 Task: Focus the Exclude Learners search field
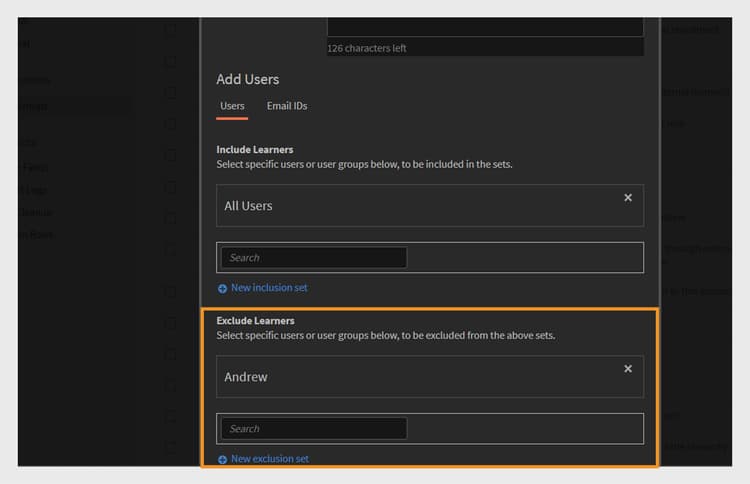[314, 429]
